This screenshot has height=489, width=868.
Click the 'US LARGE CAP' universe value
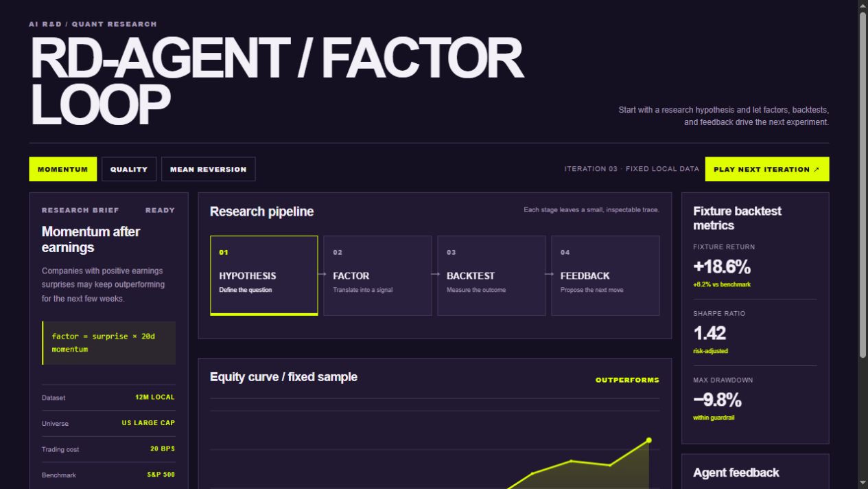point(148,423)
